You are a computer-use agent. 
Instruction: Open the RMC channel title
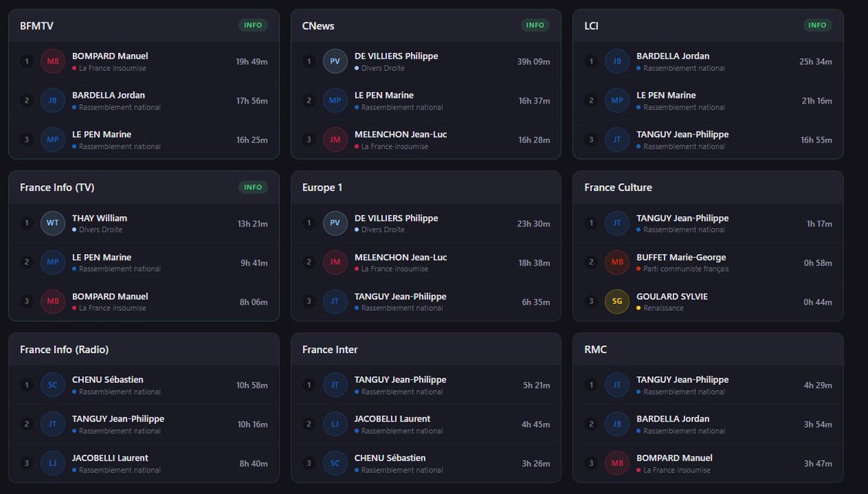pyautogui.click(x=596, y=349)
